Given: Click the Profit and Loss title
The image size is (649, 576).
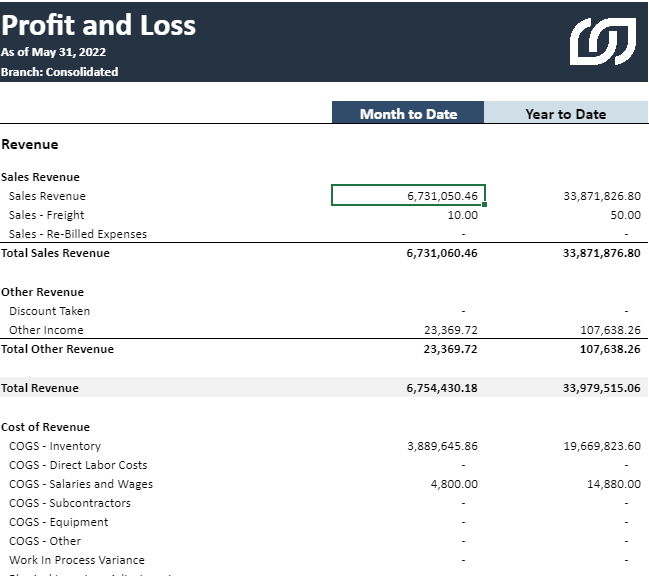Looking at the screenshot, I should (x=99, y=25).
